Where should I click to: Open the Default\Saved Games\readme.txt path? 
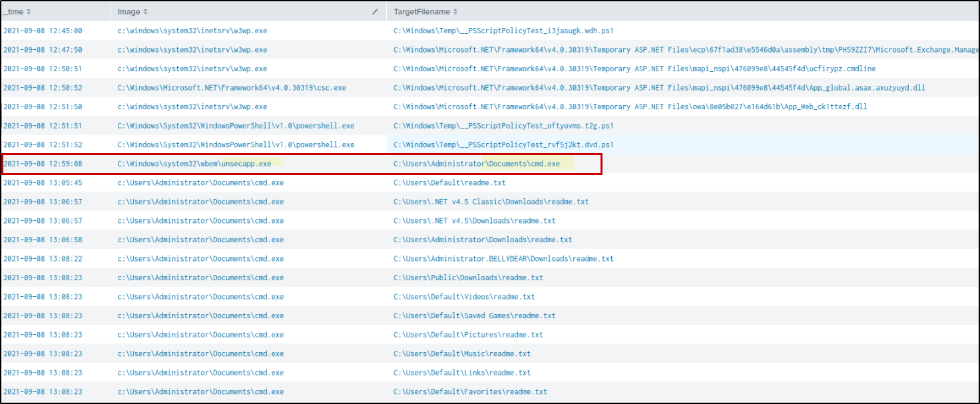(x=474, y=315)
